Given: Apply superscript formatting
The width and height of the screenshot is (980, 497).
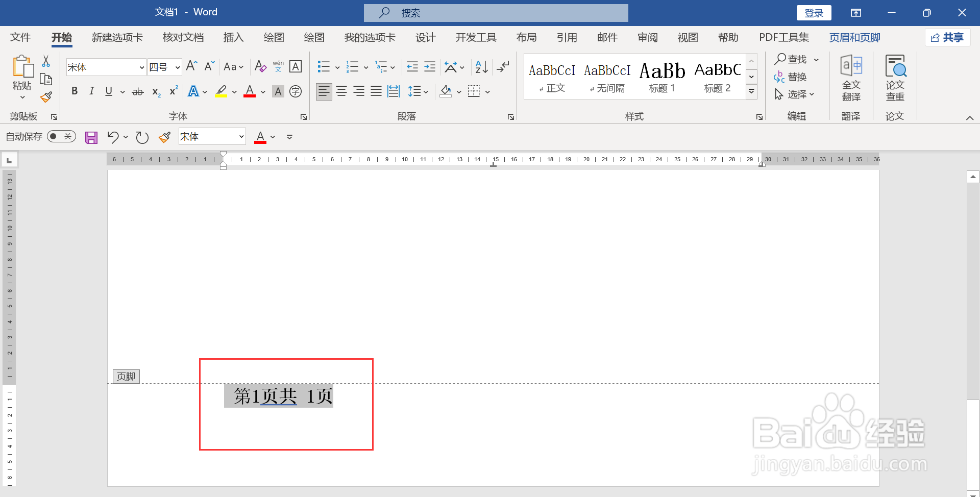Looking at the screenshot, I should pos(174,91).
